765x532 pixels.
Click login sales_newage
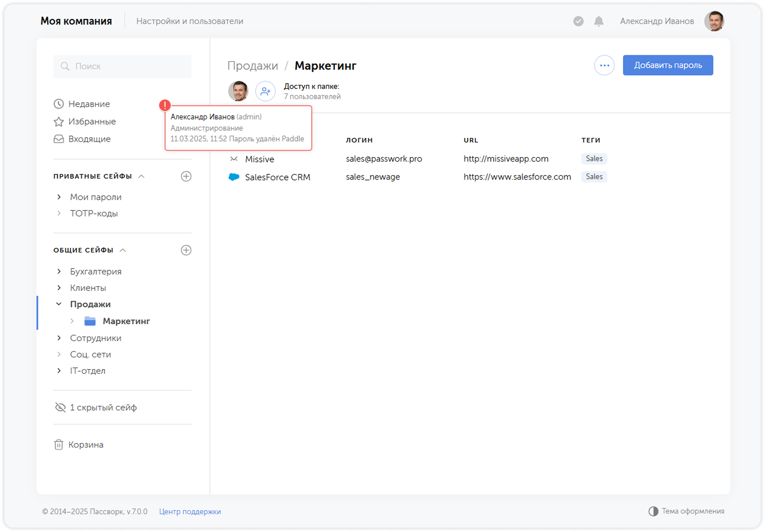373,177
